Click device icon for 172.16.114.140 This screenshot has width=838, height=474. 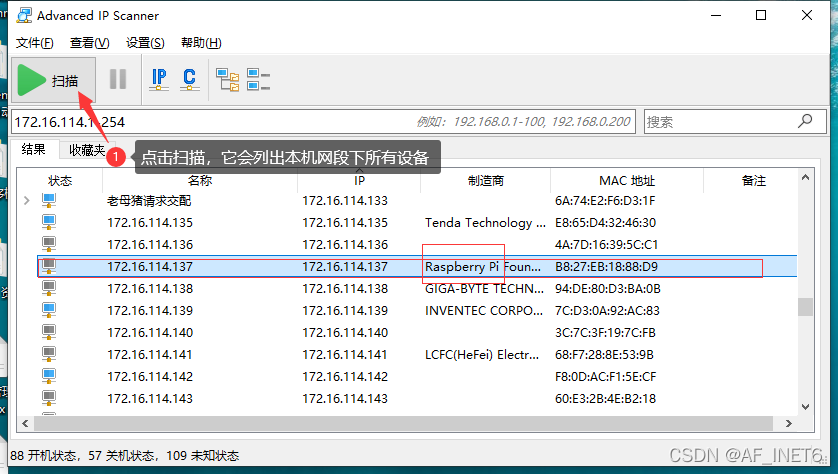(49, 332)
